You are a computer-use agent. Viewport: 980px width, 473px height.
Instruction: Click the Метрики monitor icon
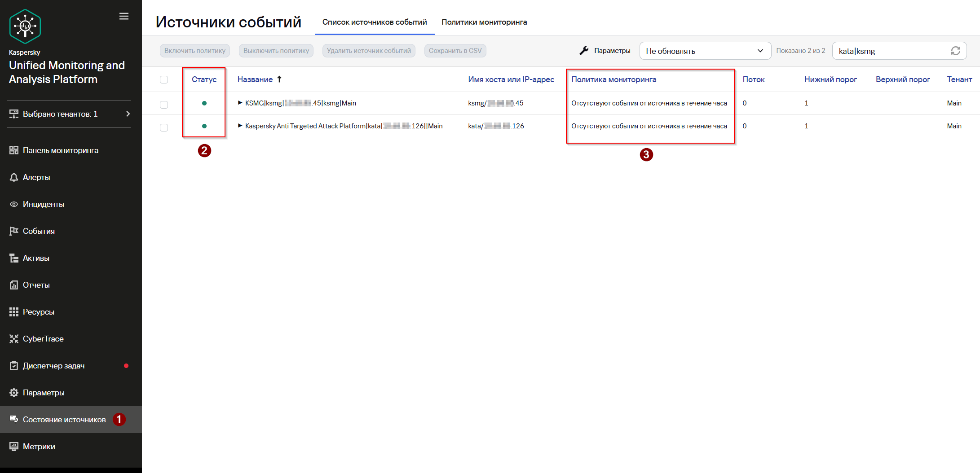pyautogui.click(x=14, y=447)
